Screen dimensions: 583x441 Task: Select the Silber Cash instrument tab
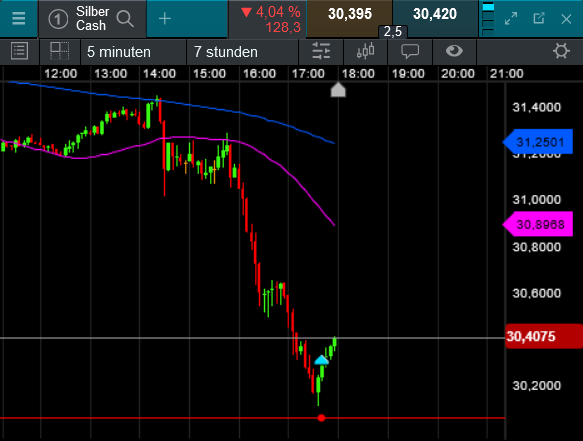pos(93,19)
